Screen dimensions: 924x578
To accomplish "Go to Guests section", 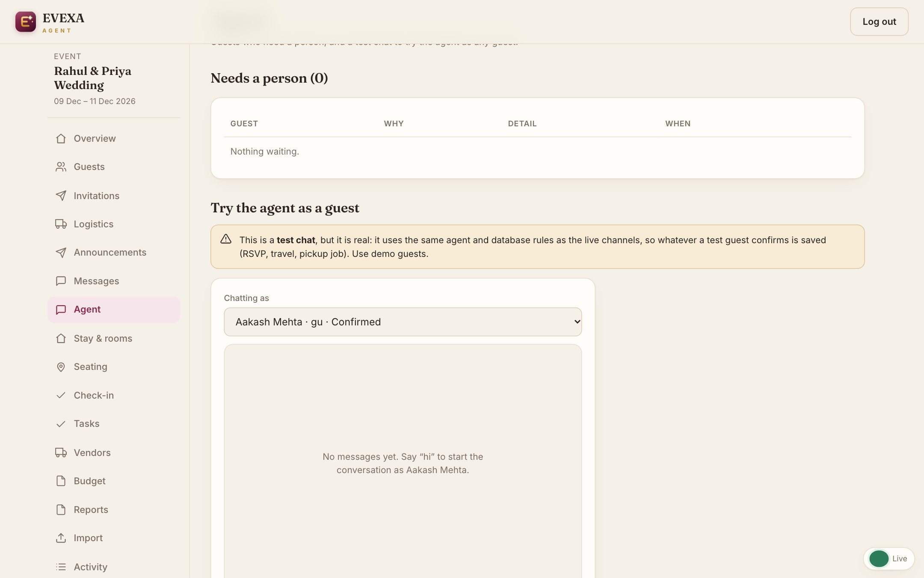I will (89, 167).
